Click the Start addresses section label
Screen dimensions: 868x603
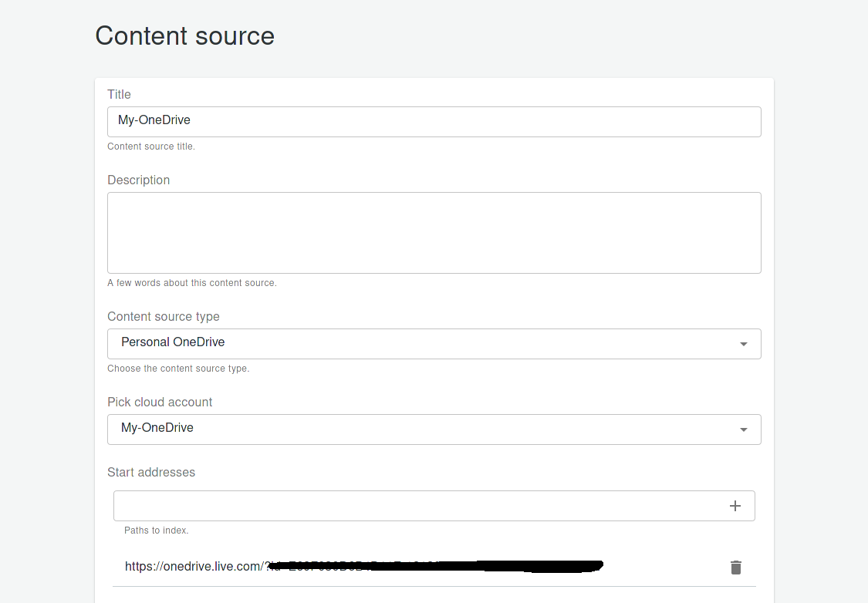pyautogui.click(x=151, y=472)
